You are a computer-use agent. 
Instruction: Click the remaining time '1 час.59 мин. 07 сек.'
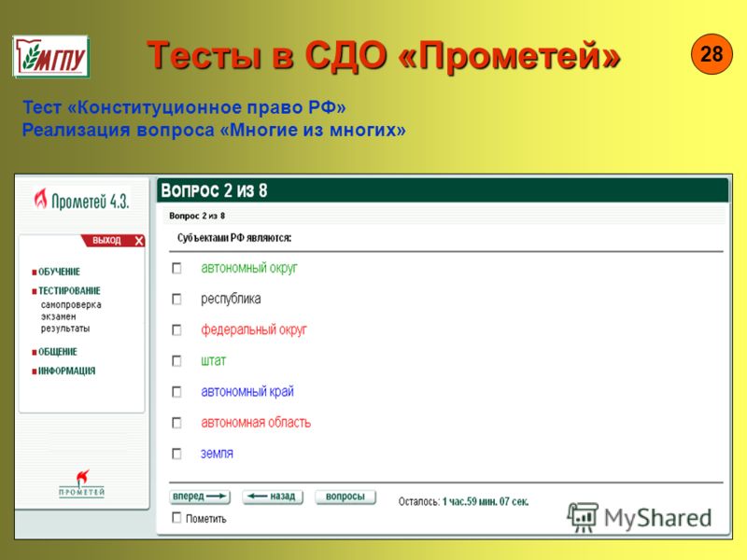[x=486, y=501]
